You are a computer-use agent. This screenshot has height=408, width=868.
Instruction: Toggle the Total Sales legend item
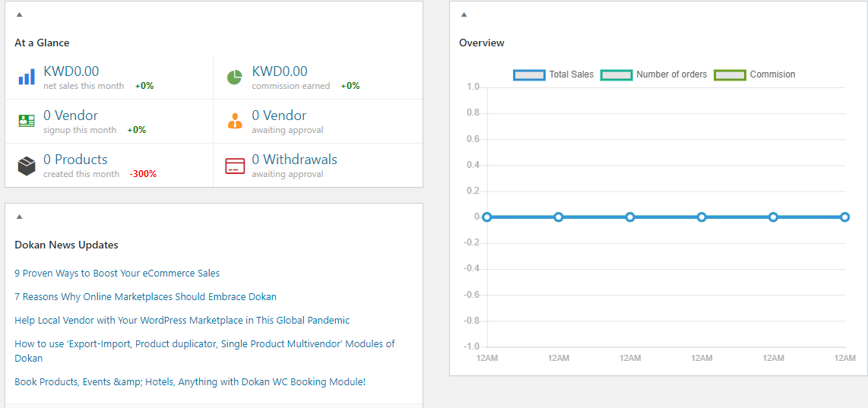coord(553,74)
